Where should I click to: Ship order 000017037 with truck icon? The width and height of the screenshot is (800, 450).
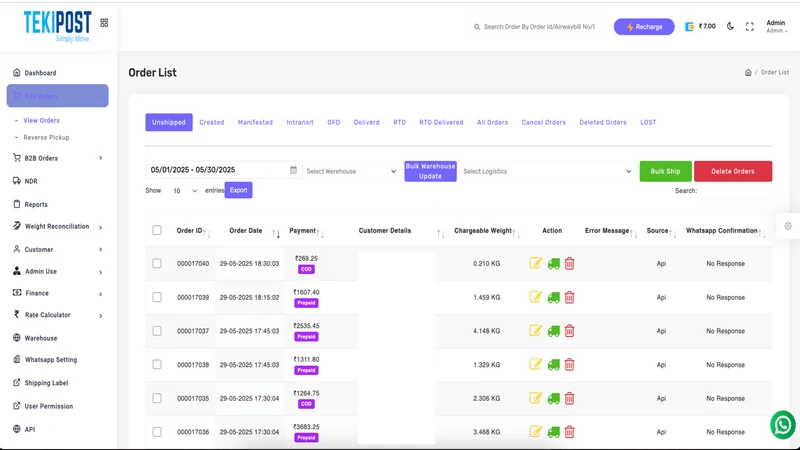(x=554, y=331)
